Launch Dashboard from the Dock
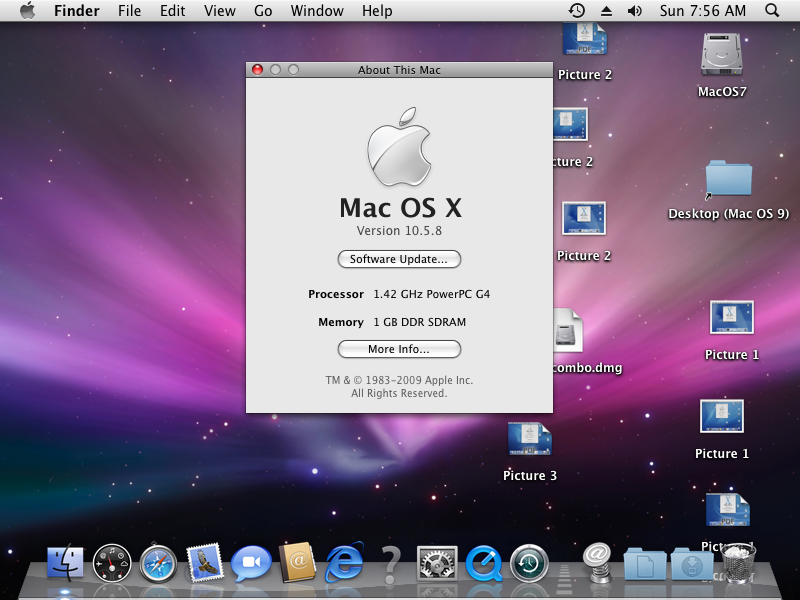 [112, 563]
